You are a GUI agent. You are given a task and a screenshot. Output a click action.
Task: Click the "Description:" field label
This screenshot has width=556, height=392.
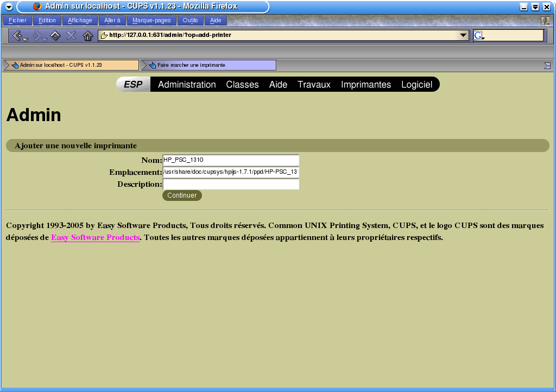[140, 184]
